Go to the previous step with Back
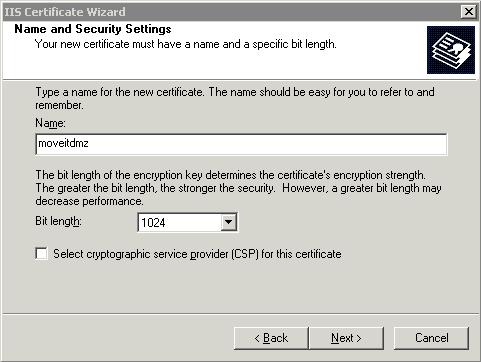 (x=271, y=338)
